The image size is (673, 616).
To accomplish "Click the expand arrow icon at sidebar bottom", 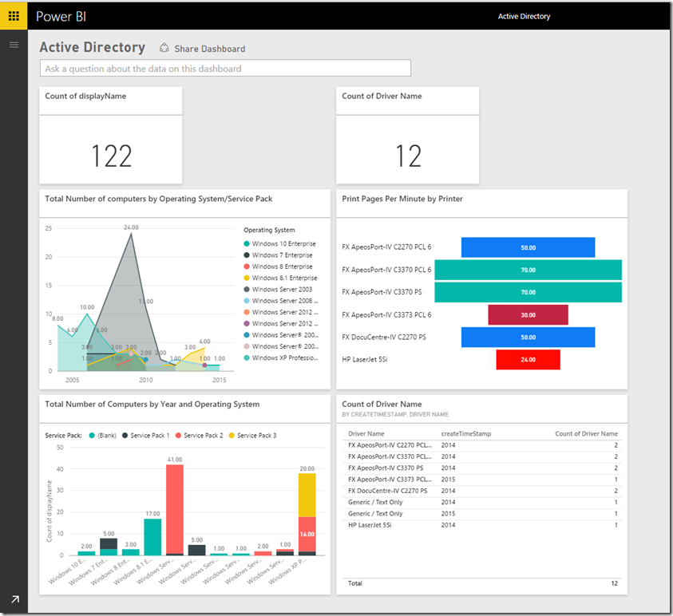I will [x=15, y=598].
